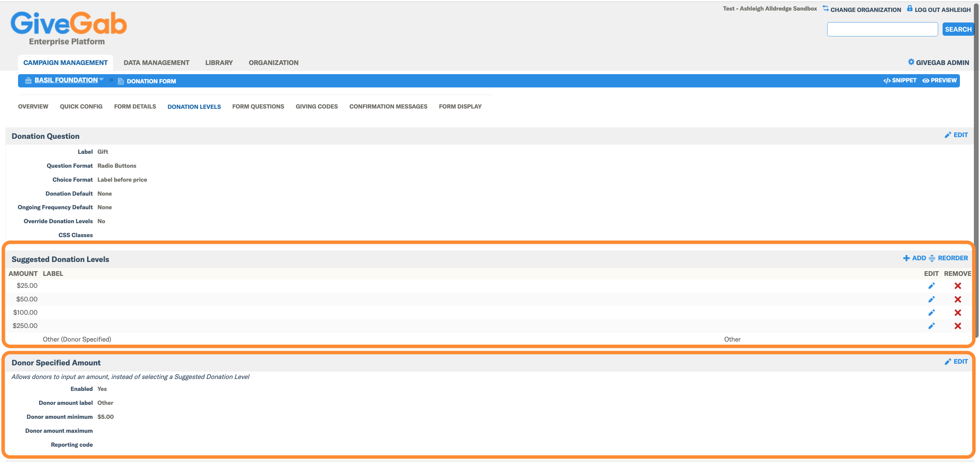Remove the $250.00 donation level
Viewport: 980px width, 462px height.
click(958, 326)
